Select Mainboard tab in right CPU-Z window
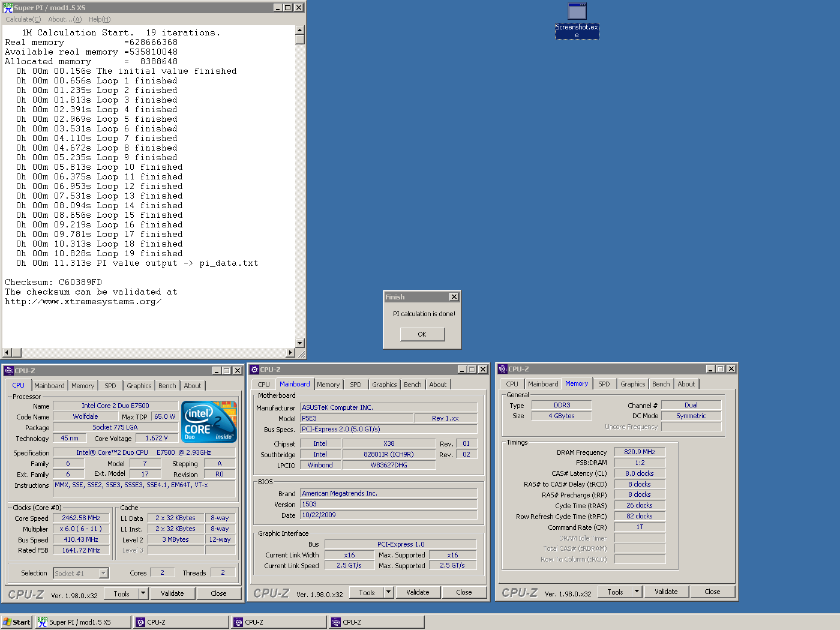The height and width of the screenshot is (630, 840). click(x=543, y=384)
